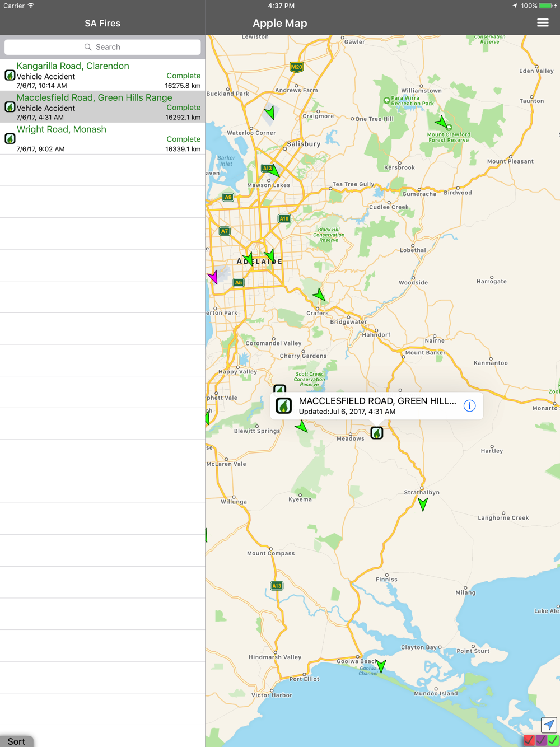Tap the A13 shield west of Finniss
Screen dimensions: 560x747
[x=277, y=586]
